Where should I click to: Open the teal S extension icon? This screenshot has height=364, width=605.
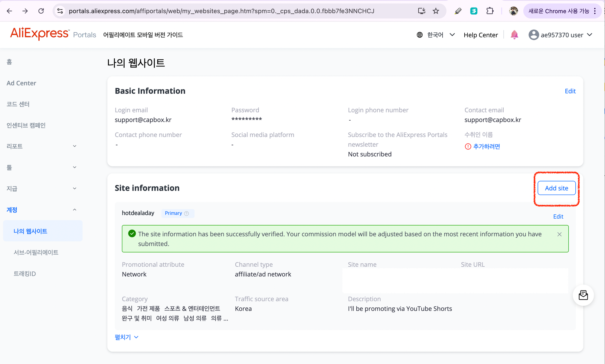[474, 11]
